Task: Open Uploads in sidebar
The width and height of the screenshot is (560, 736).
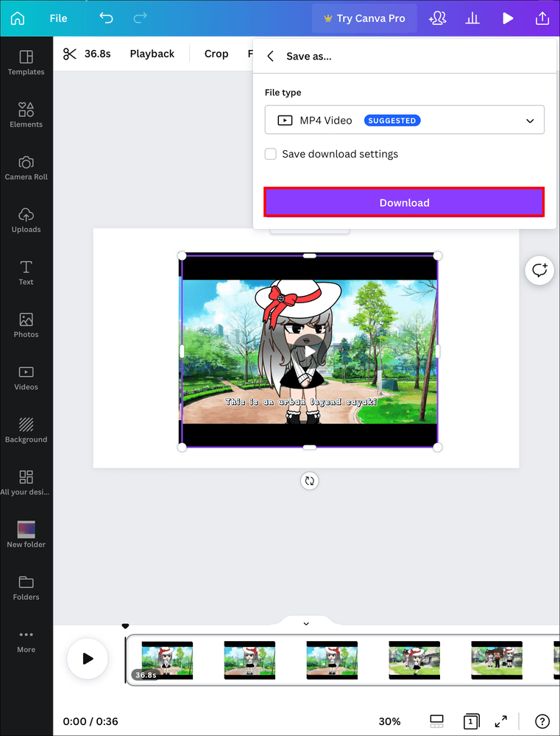Action: click(x=26, y=219)
